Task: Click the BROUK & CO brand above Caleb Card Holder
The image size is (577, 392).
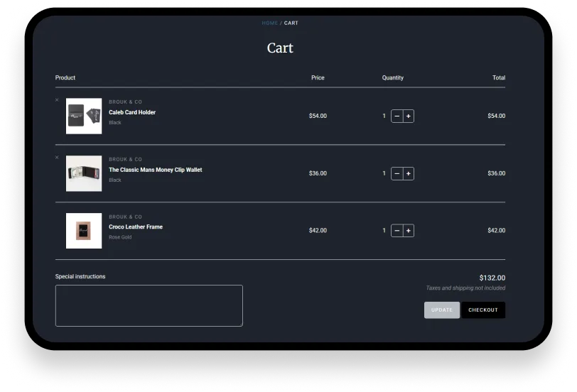Action: tap(125, 102)
